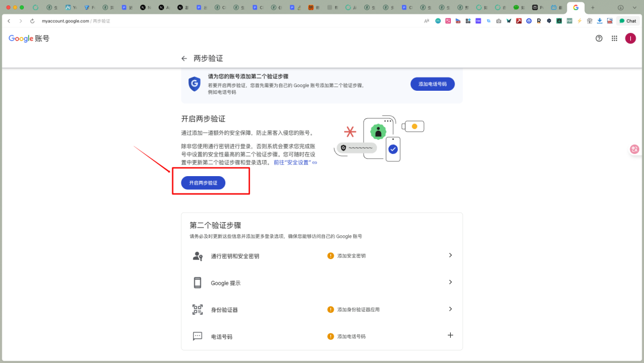Expand the 身份验证器 row chevron
Viewport: 644px width, 363px height.
click(450, 309)
